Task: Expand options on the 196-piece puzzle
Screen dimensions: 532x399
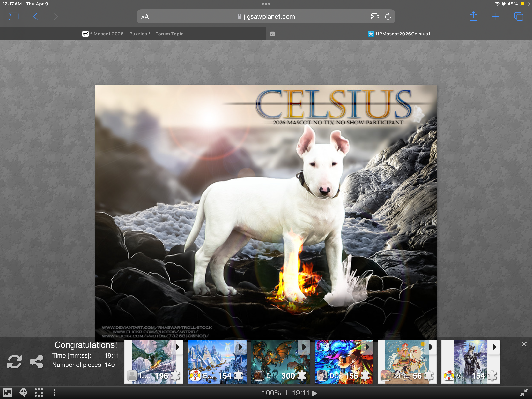Action: (x=177, y=347)
